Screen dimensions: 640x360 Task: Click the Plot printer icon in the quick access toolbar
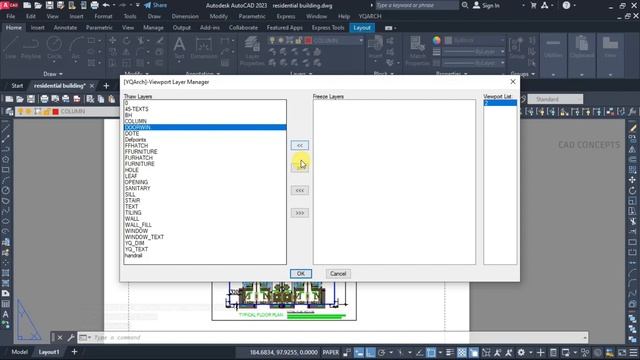(94, 5)
